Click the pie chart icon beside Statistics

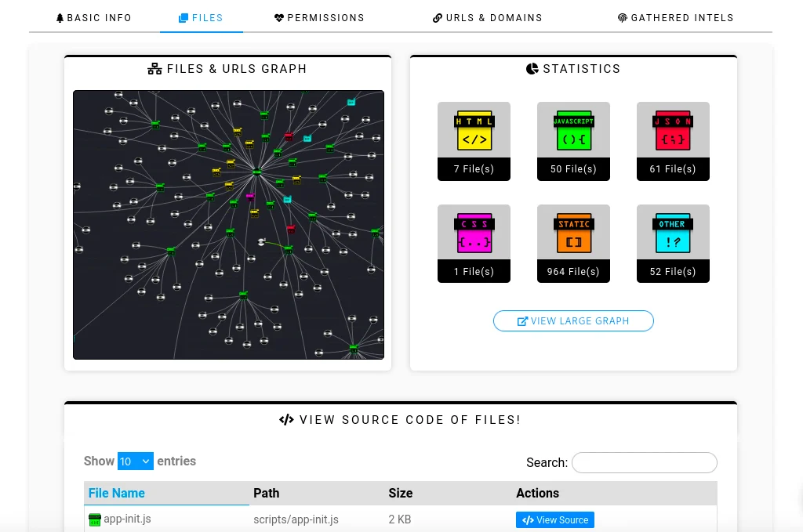pyautogui.click(x=532, y=68)
